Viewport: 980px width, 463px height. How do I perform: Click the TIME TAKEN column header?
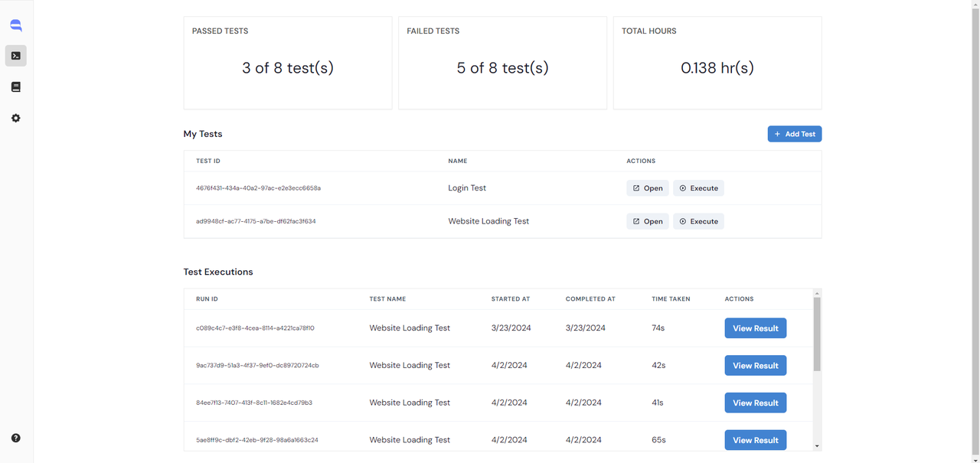tap(671, 299)
